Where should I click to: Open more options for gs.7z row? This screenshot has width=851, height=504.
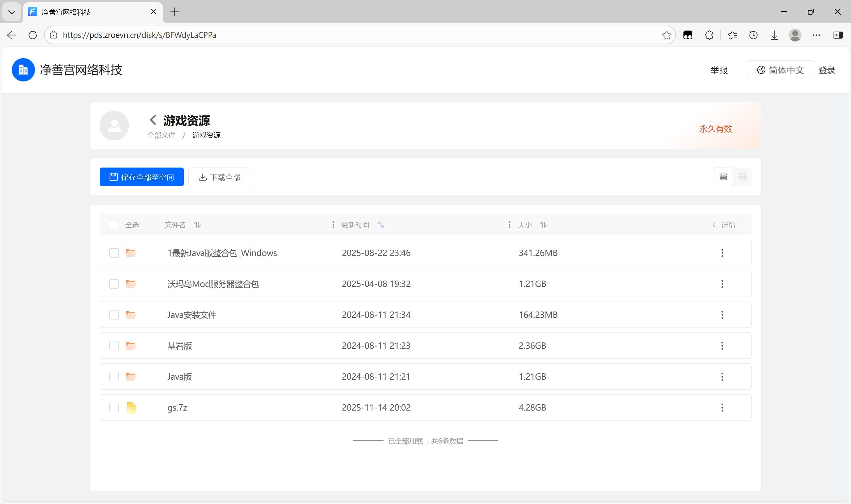pos(722,408)
